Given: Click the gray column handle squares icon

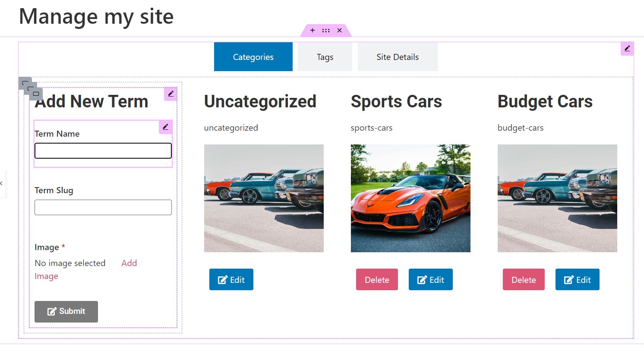Looking at the screenshot, I should pos(30,88).
